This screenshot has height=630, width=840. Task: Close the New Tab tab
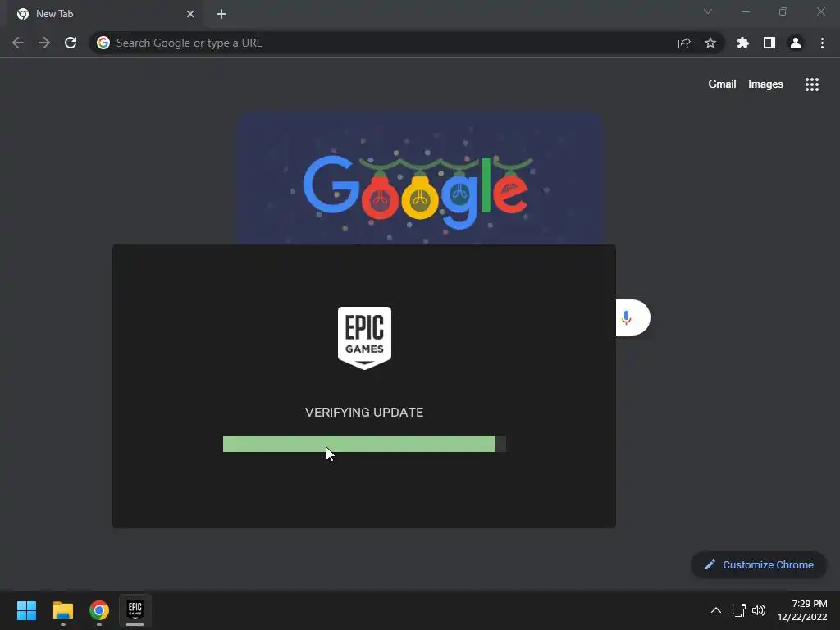click(x=190, y=14)
